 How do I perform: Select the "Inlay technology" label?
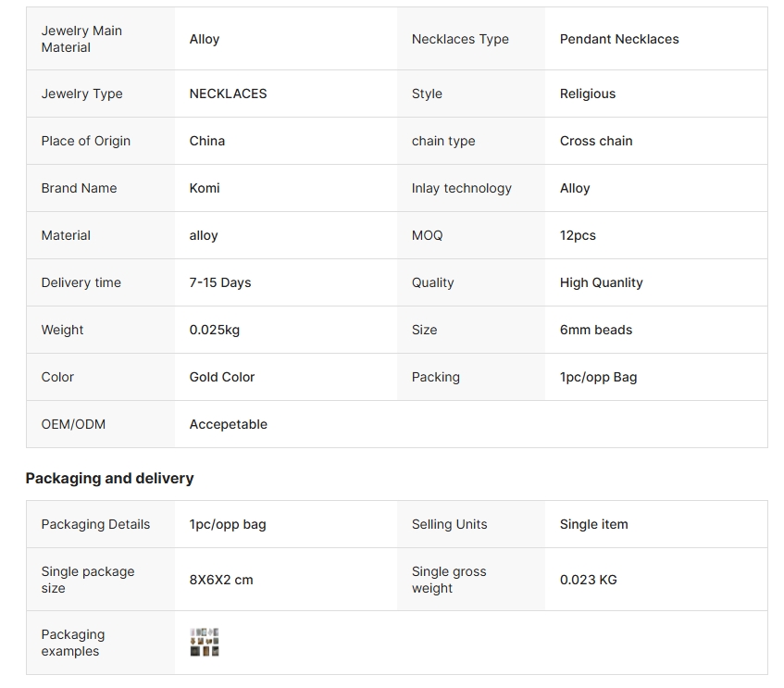[x=462, y=188]
